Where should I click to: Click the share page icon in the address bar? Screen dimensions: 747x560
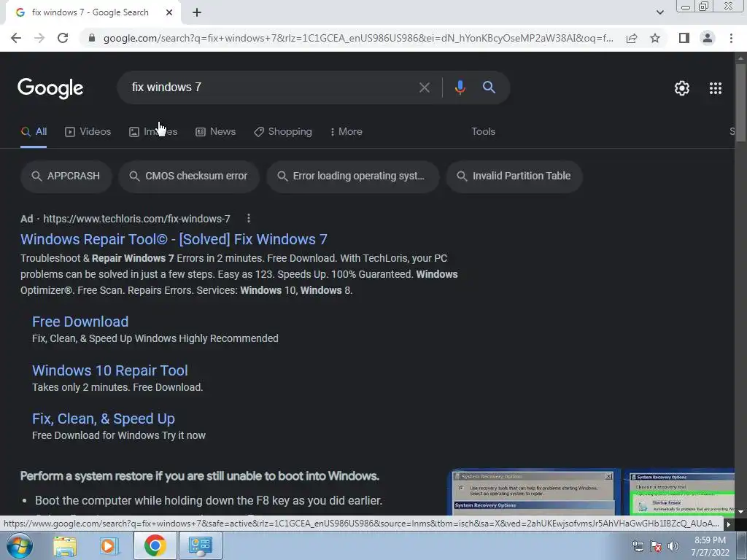[632, 38]
